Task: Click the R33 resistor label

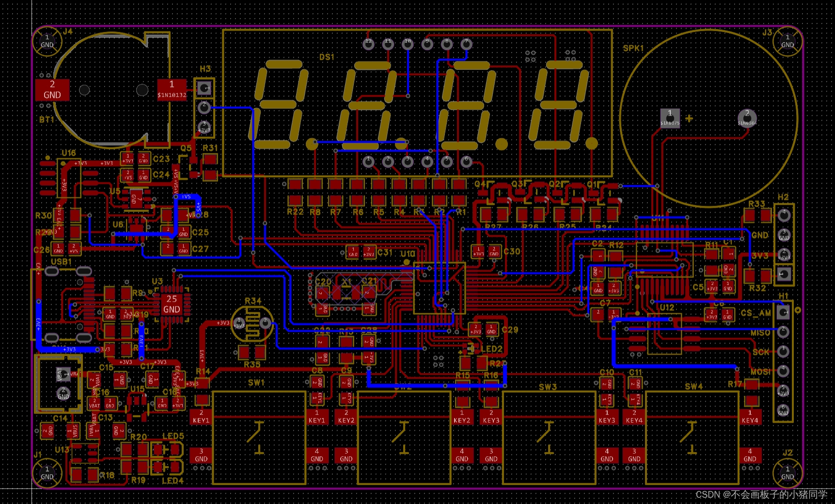Action: click(x=756, y=204)
